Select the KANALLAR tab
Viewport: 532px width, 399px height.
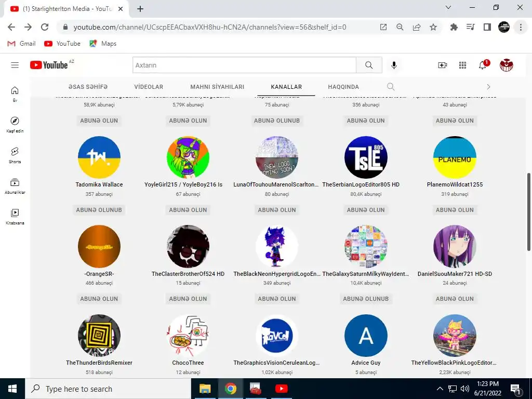pos(286,87)
